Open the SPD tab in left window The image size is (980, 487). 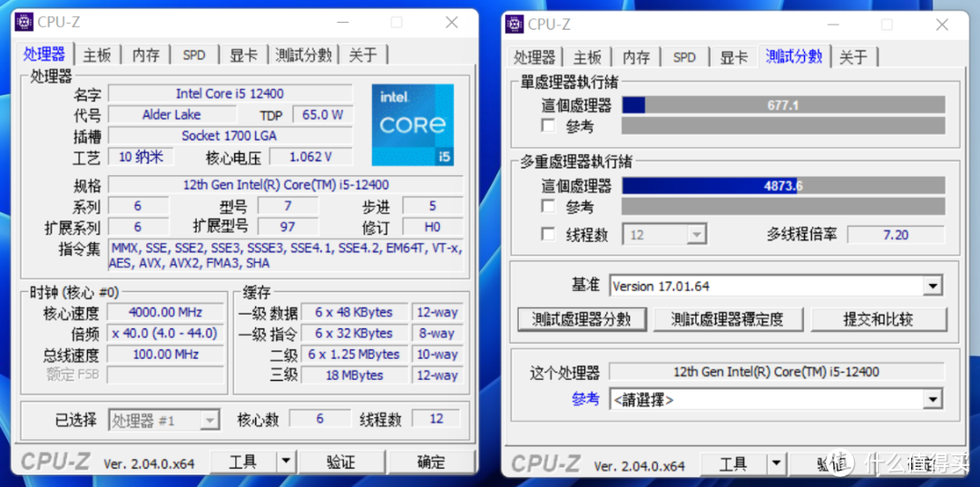(x=194, y=55)
